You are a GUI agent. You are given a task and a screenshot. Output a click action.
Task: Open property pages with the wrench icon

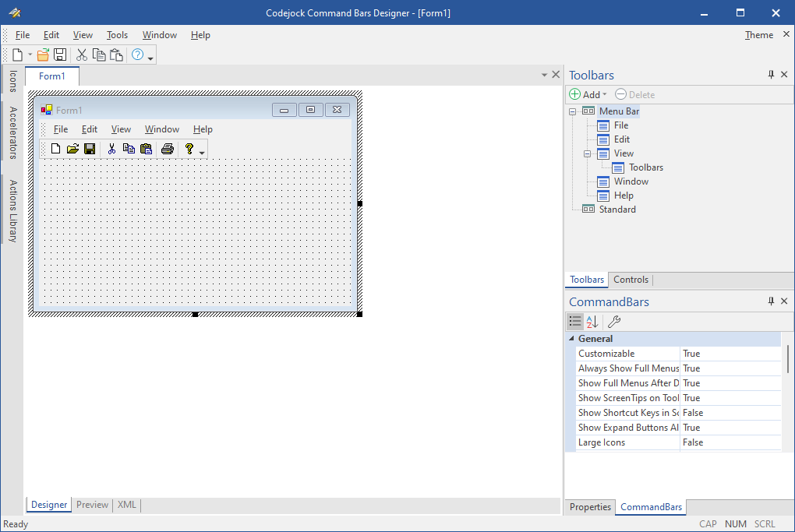coord(613,321)
